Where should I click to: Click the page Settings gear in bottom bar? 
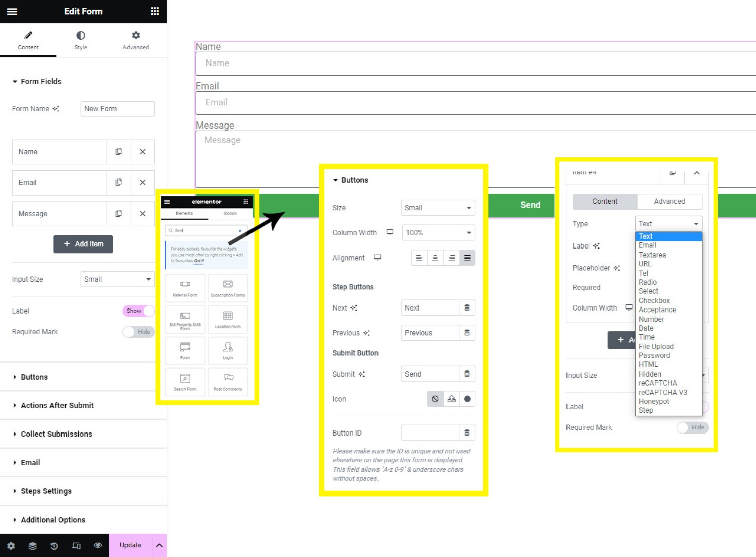pos(11,546)
